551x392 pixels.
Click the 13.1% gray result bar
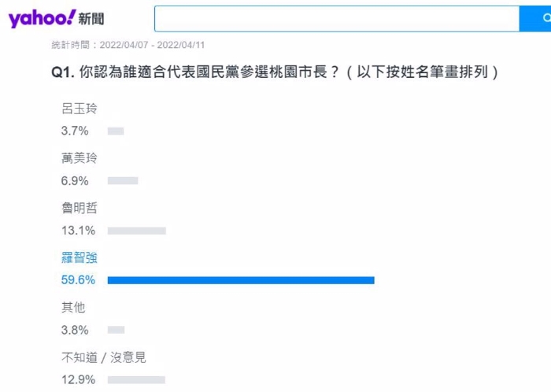[137, 231]
